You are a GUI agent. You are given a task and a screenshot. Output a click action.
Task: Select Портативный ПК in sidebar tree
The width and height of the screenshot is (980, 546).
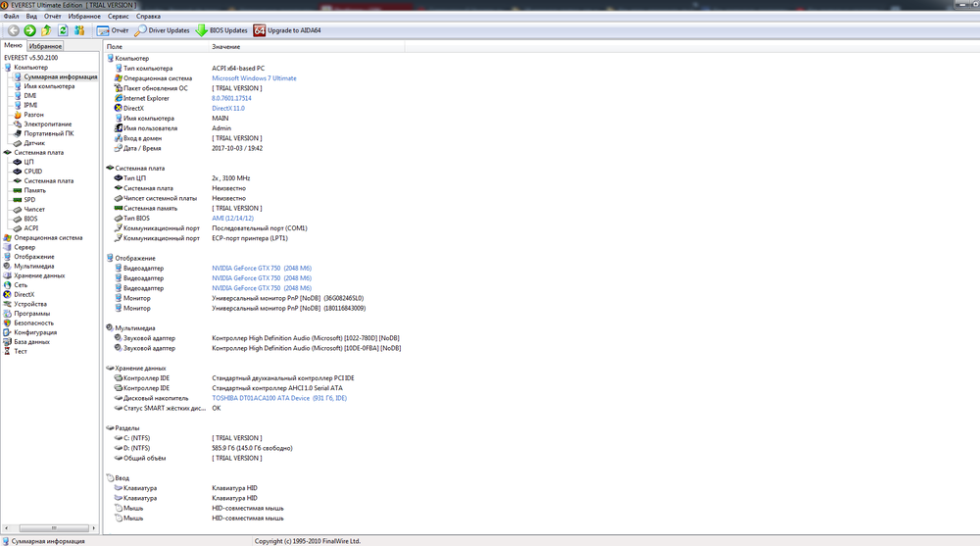point(49,133)
